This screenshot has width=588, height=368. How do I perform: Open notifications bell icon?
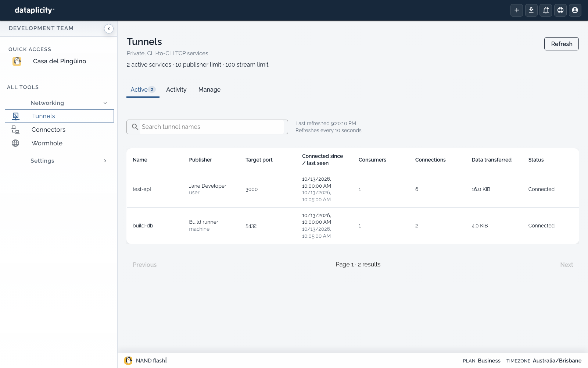[x=546, y=10]
